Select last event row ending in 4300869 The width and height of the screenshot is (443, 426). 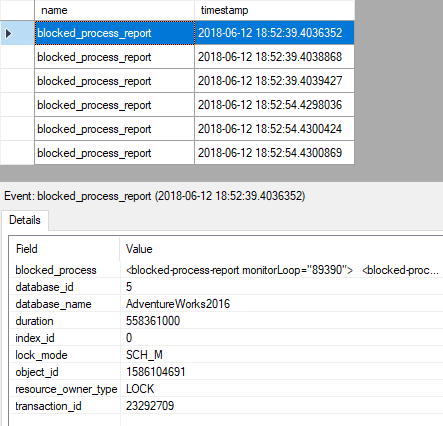194,153
